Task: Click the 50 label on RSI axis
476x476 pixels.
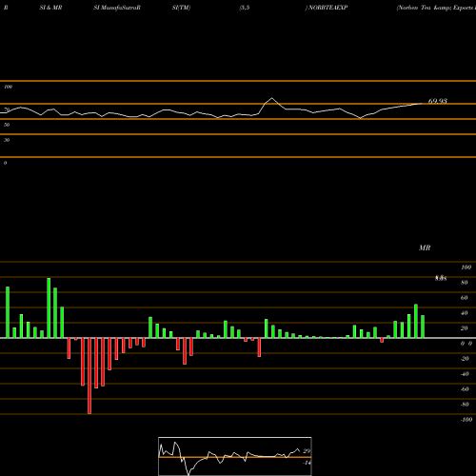Action: (7, 125)
